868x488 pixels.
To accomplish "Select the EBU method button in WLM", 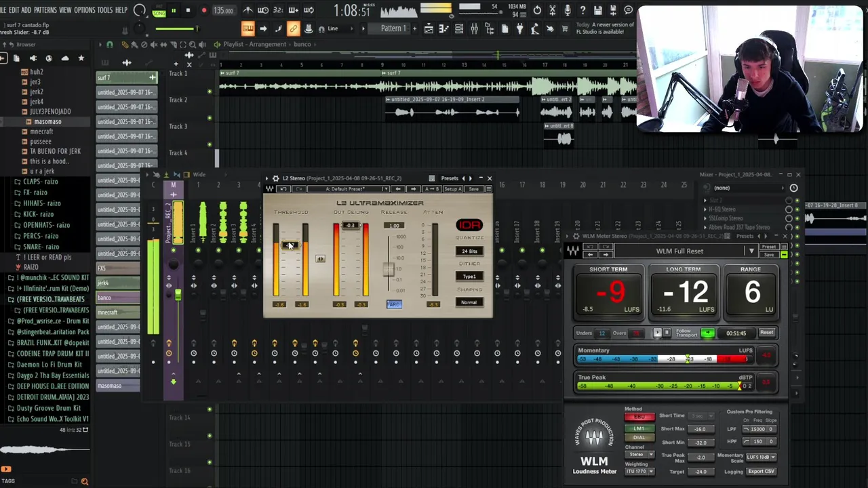I will tap(639, 418).
